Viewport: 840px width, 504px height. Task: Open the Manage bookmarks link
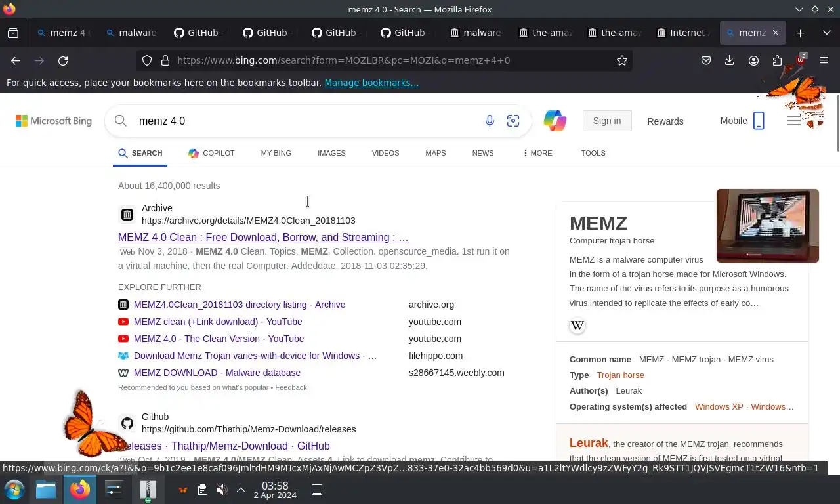(371, 83)
